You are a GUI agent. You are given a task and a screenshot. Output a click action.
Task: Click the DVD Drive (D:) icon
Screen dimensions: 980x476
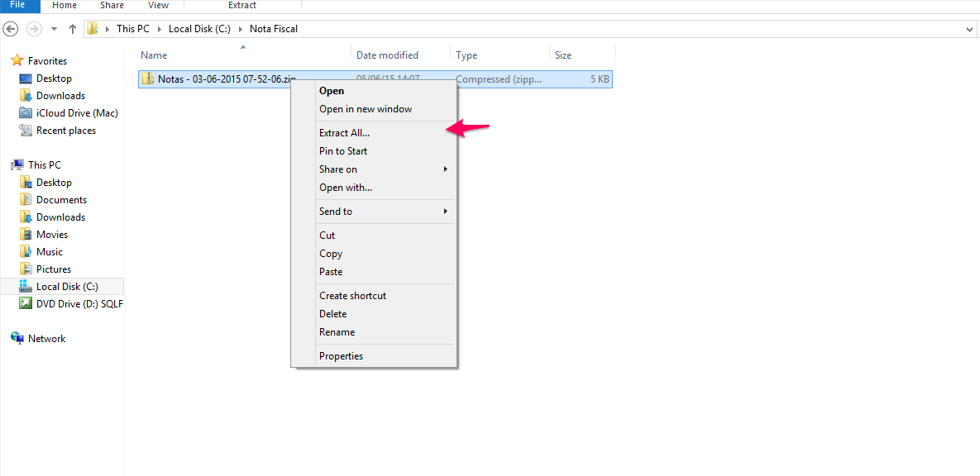coord(26,303)
